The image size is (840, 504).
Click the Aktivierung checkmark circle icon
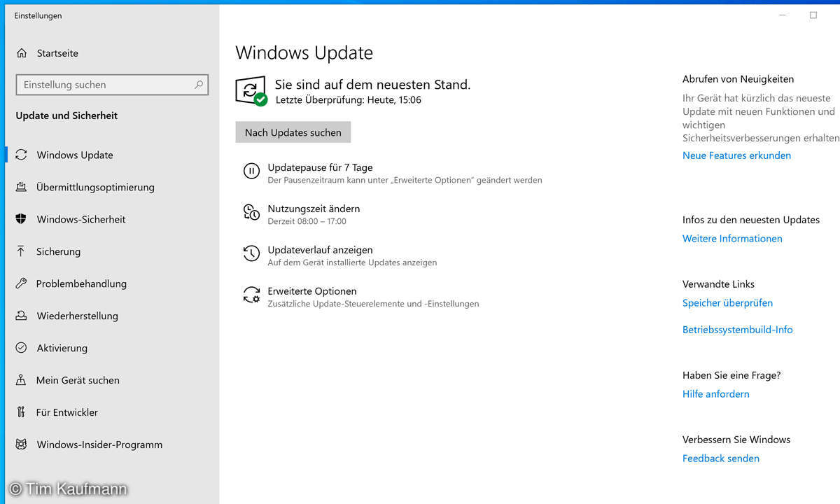(x=22, y=349)
